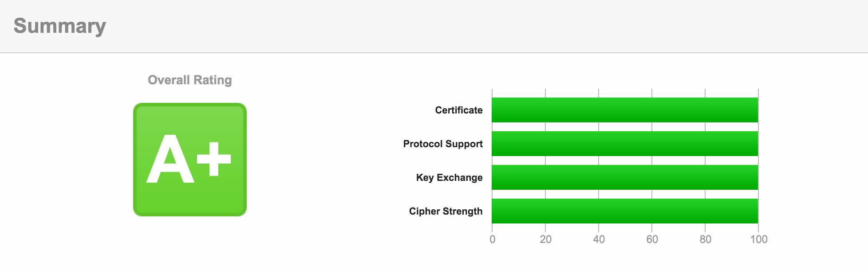Screen dimensions: 868x274
Task: Click the Certificate score bar
Action: coord(625,110)
